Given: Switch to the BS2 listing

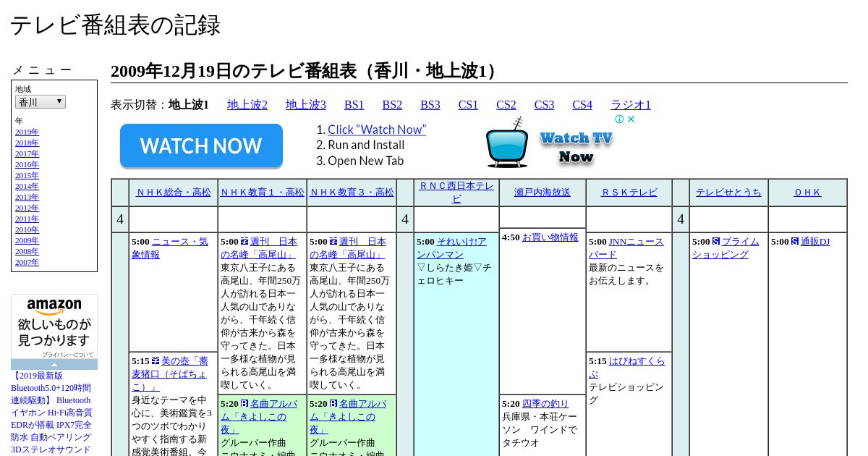Looking at the screenshot, I should pyautogui.click(x=392, y=105).
